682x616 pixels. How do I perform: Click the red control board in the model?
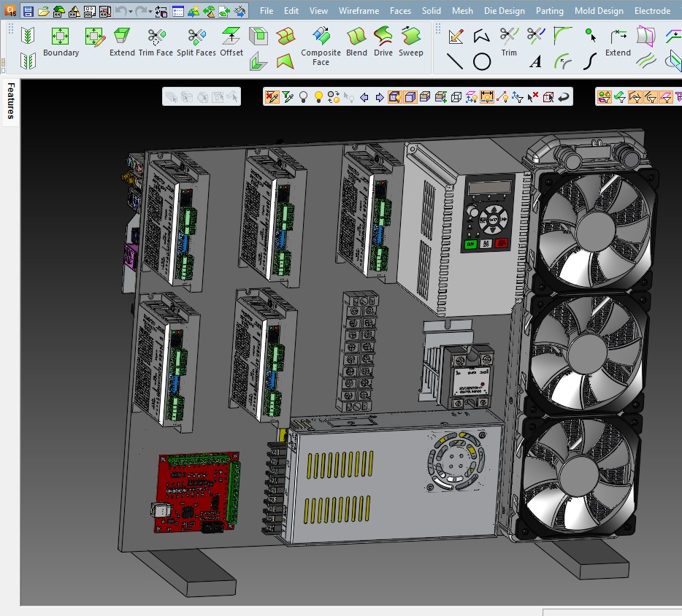(194, 489)
